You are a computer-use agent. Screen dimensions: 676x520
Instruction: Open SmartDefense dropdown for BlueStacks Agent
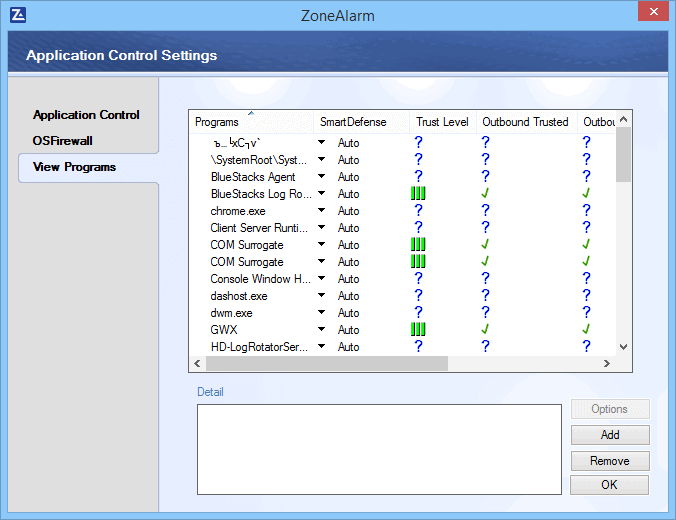[322, 176]
